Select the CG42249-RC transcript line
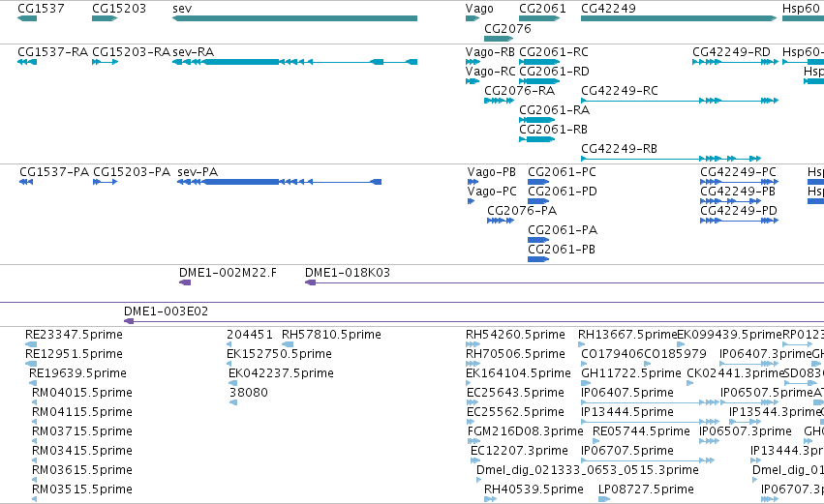The width and height of the screenshot is (824, 504). 680,101
